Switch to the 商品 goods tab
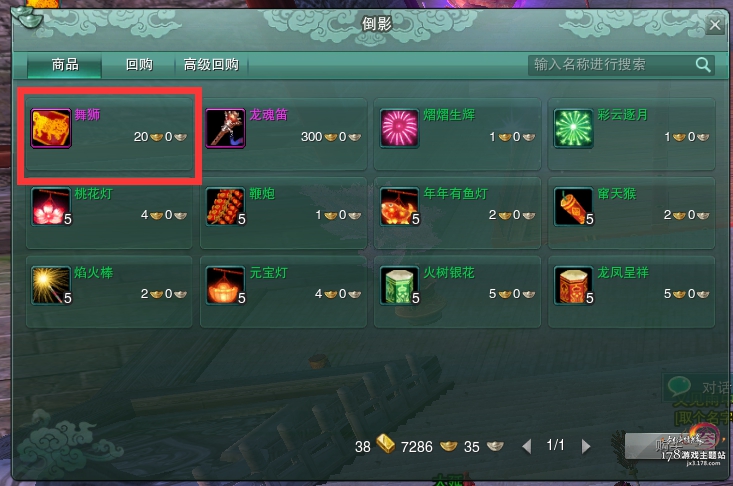 [65, 64]
